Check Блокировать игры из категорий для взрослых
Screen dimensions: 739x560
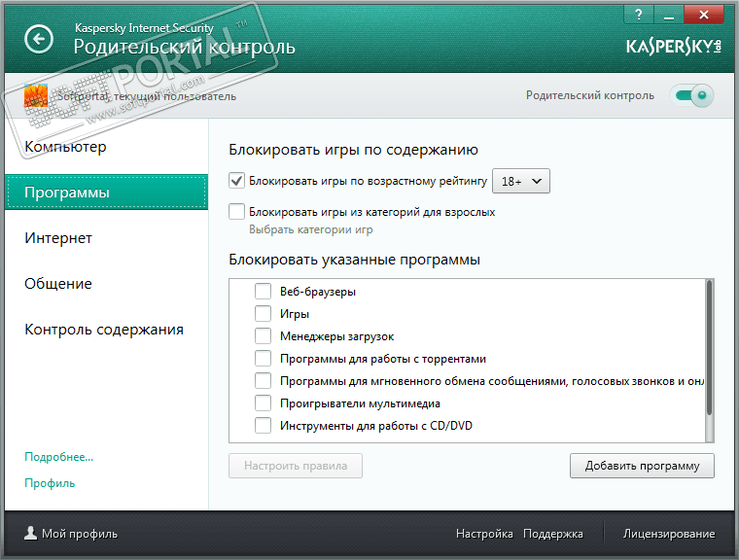[236, 212]
